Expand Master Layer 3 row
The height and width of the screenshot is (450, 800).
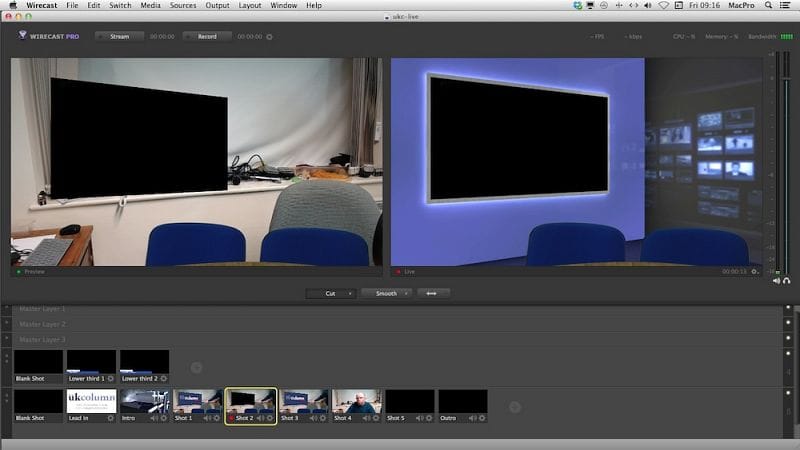tap(7, 338)
